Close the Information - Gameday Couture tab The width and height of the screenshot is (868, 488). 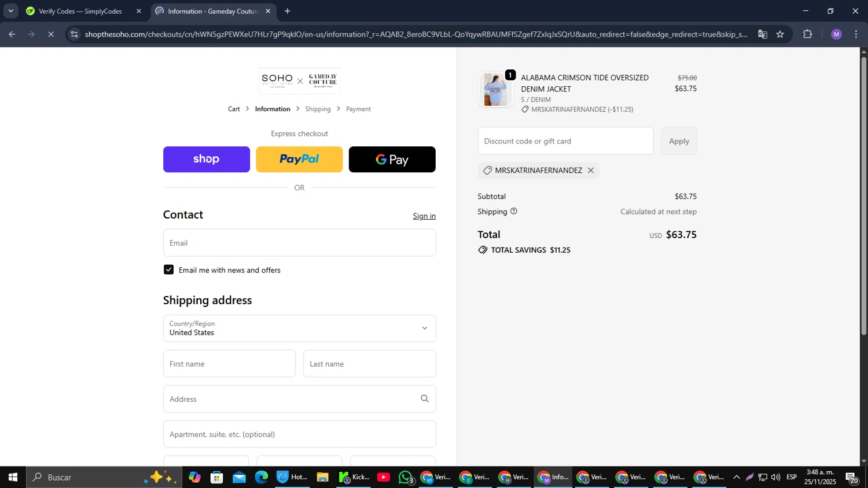(268, 11)
